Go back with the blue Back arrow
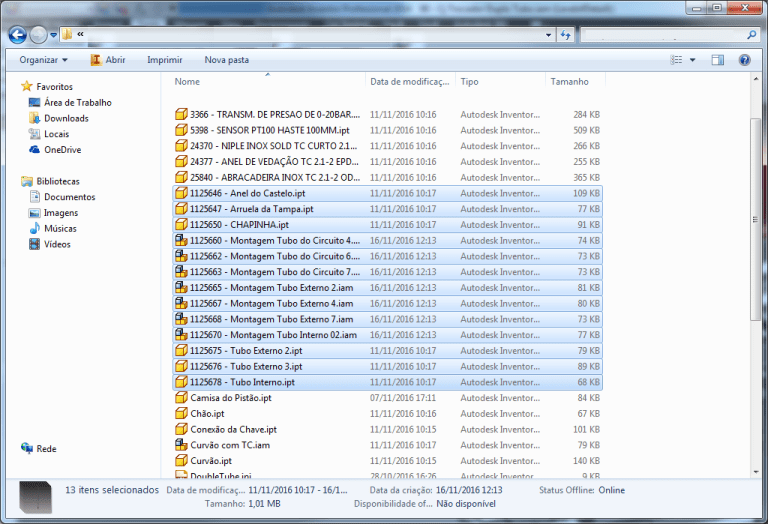This screenshot has width=768, height=524. point(18,35)
